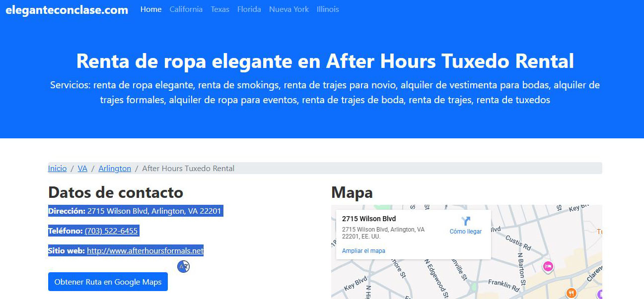Open the eleganteconclase.com site logo

click(67, 10)
